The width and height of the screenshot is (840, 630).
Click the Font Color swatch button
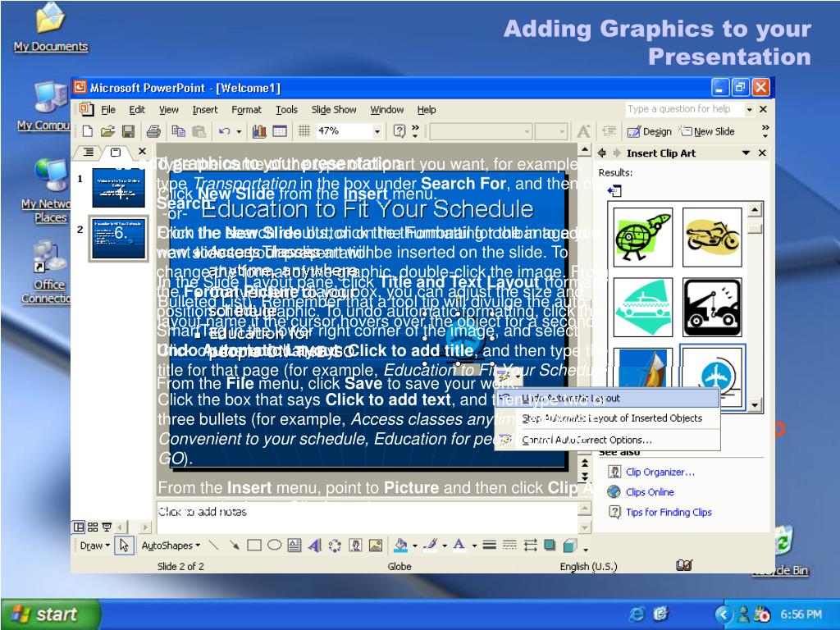459,546
